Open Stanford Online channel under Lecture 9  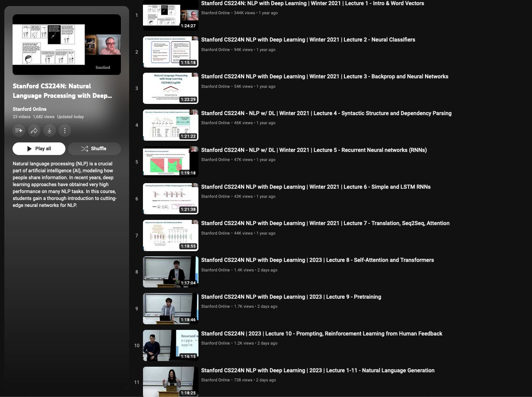215,307
